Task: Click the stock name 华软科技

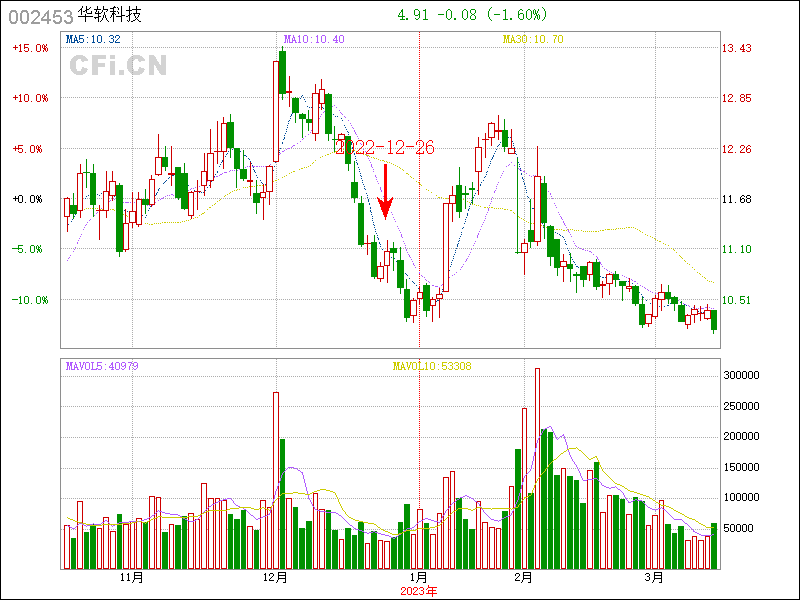Action: [x=110, y=16]
